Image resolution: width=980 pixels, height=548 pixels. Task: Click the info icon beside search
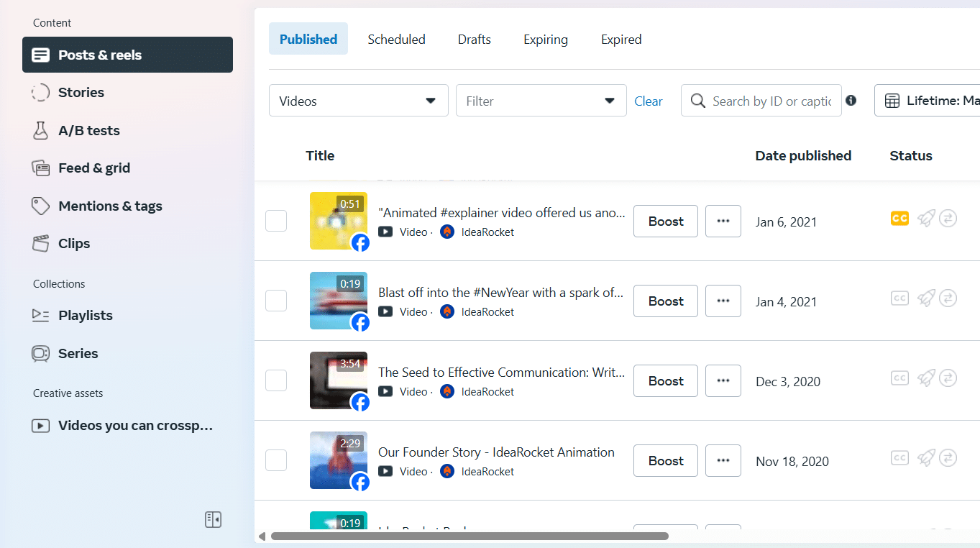point(851,101)
